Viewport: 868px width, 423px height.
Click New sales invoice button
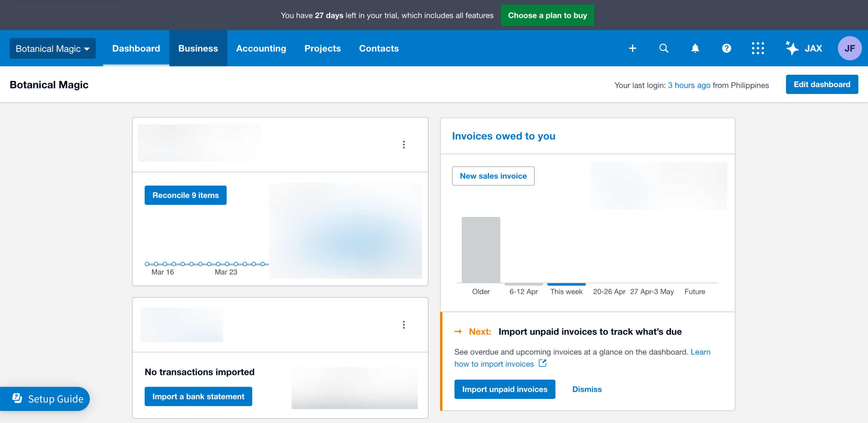pos(493,176)
